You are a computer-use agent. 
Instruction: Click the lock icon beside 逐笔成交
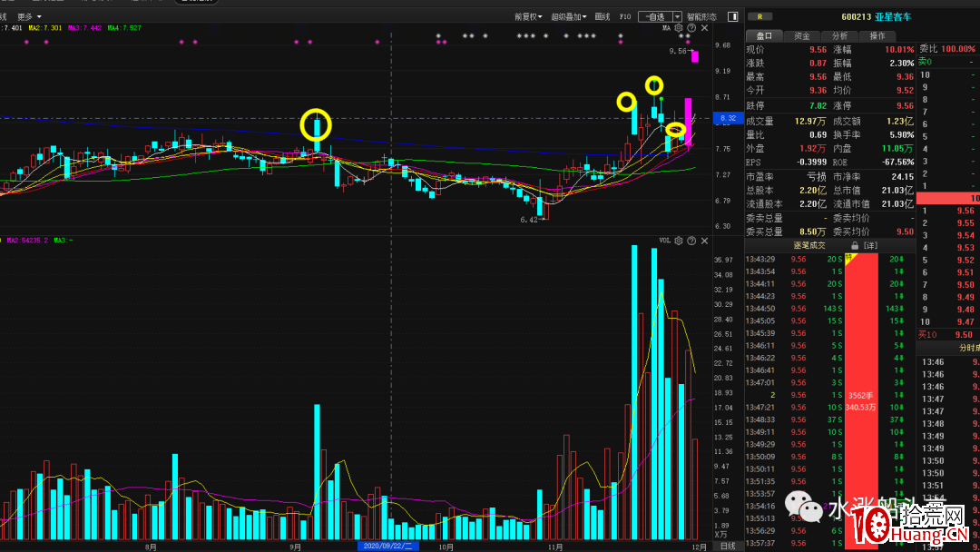pos(855,246)
